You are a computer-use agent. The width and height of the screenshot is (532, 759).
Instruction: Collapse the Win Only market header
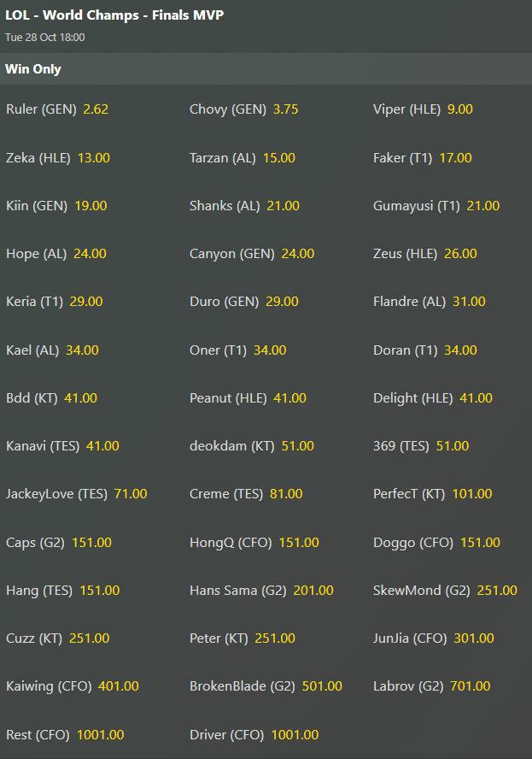(266, 69)
